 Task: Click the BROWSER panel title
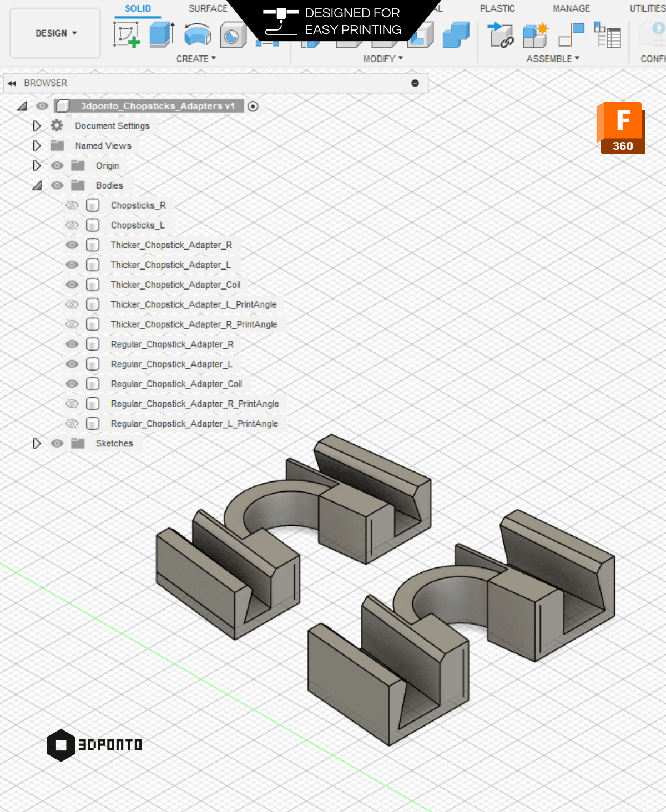pyautogui.click(x=46, y=83)
